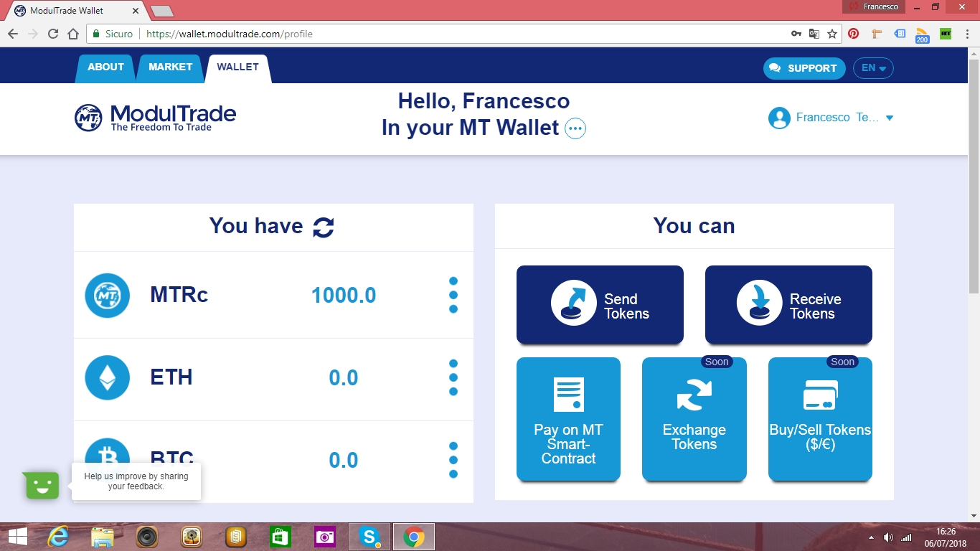Click the MTRc balance 1000.0

click(344, 295)
